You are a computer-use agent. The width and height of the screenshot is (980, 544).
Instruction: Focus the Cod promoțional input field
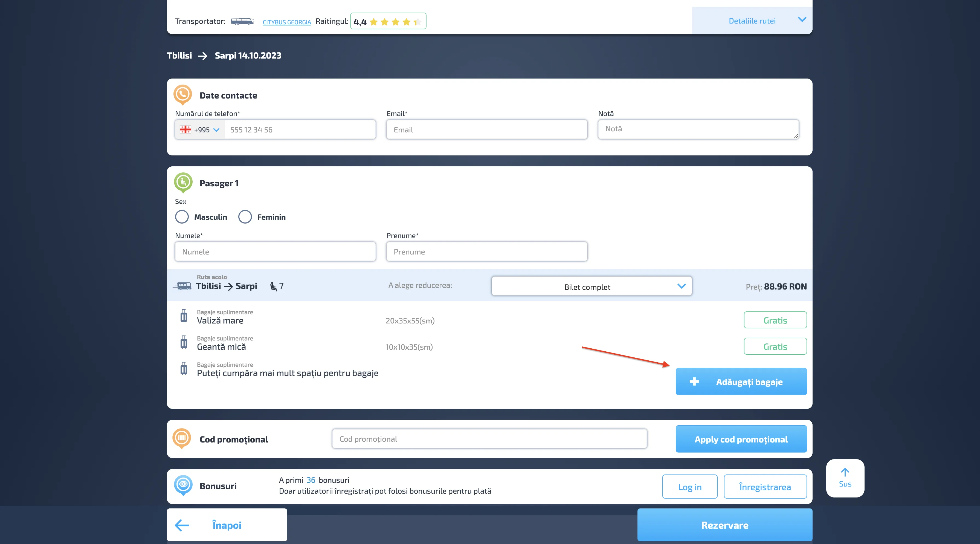[x=489, y=439]
